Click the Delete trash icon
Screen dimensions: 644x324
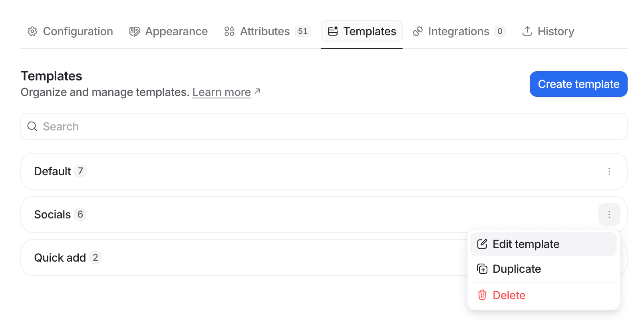click(x=482, y=295)
